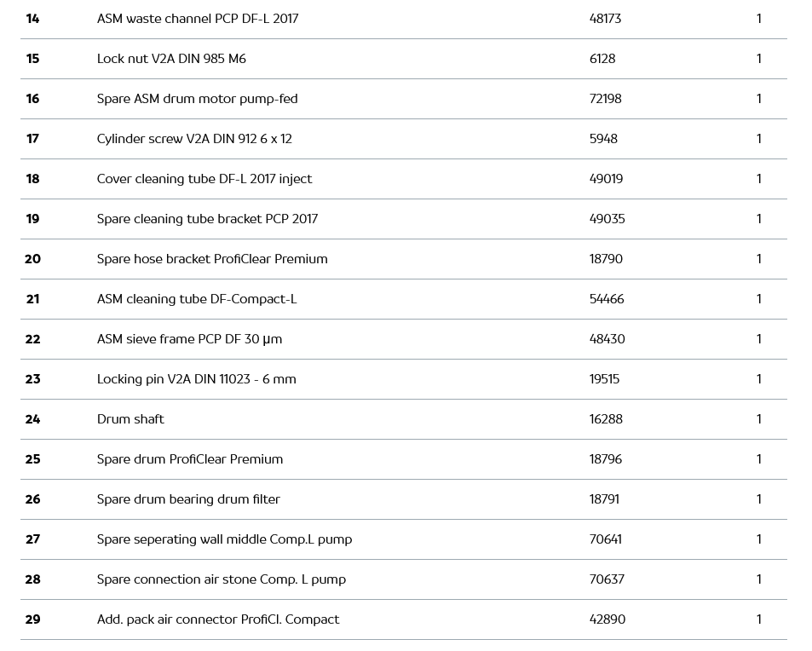Click position number 14
This screenshot has width=812, height=651.
pyautogui.click(x=32, y=19)
